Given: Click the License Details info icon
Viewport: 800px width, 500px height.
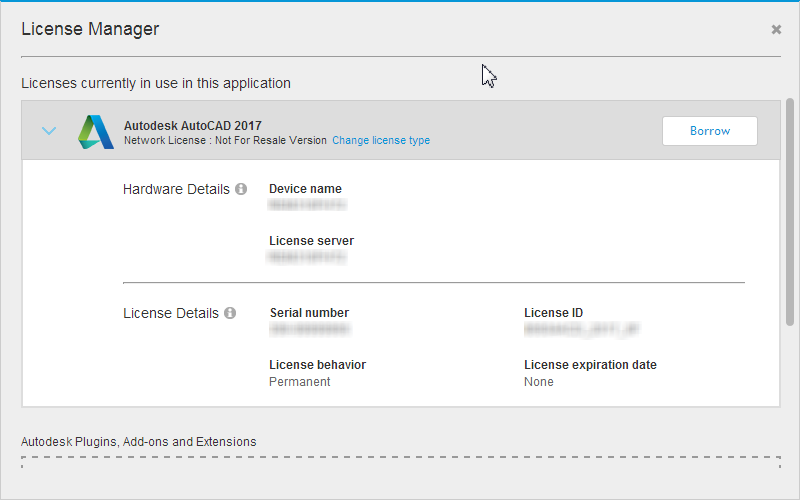Looking at the screenshot, I should point(230,313).
